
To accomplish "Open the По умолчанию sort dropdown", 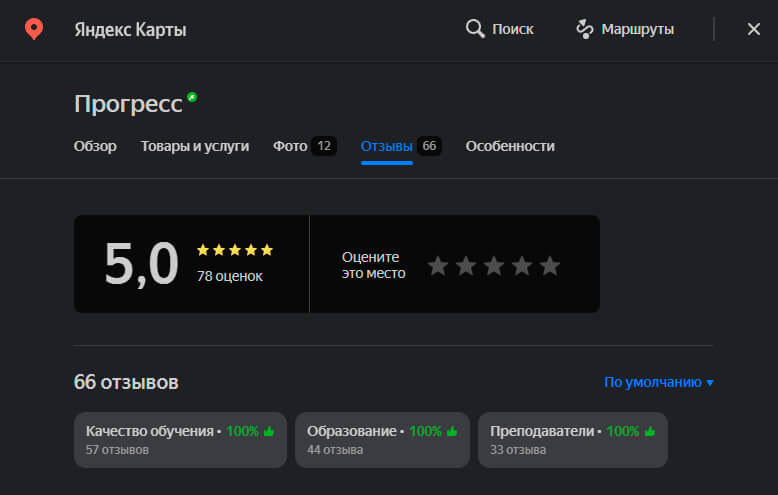I will (658, 382).
